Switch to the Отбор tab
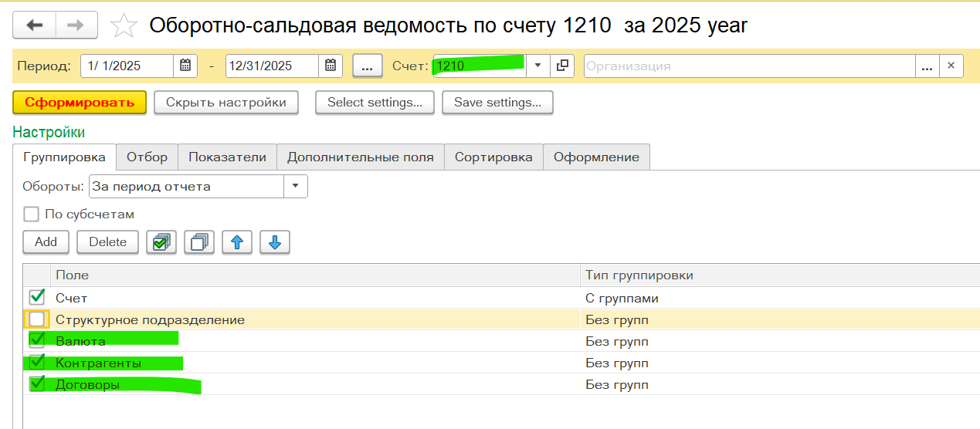The width and height of the screenshot is (980, 429). [x=147, y=157]
